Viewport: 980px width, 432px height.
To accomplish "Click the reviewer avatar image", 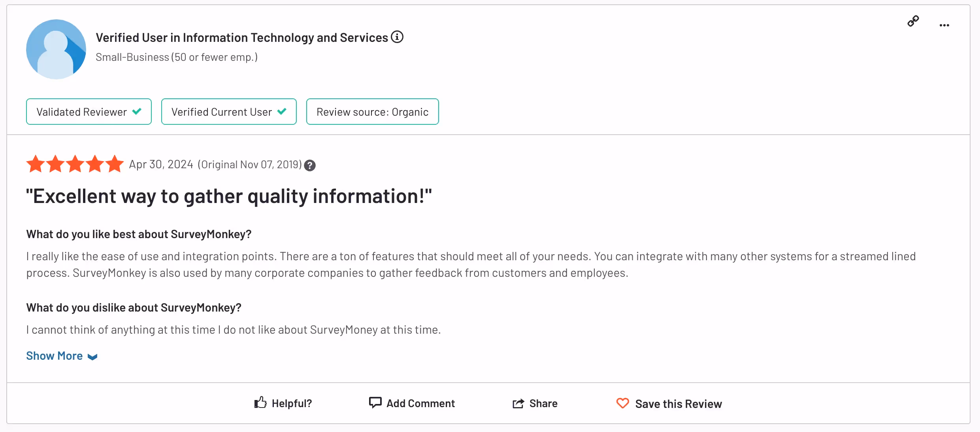I will tap(56, 49).
